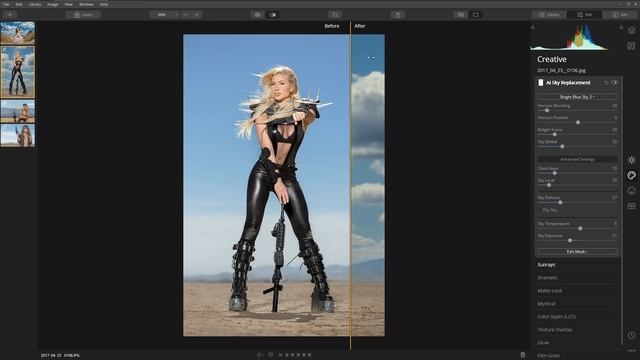The height and width of the screenshot is (360, 640).
Task: Switch to gallery grid view
Action: pos(461,15)
